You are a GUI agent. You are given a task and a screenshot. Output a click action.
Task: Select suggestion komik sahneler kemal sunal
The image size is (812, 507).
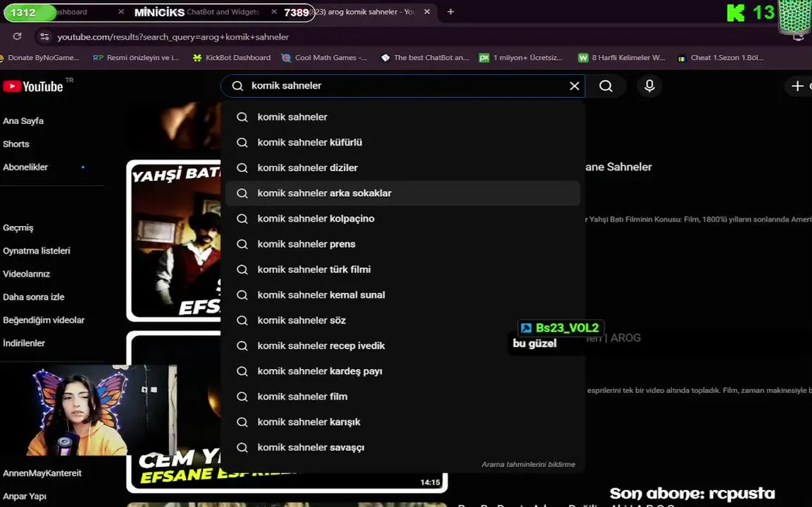[x=403, y=294]
